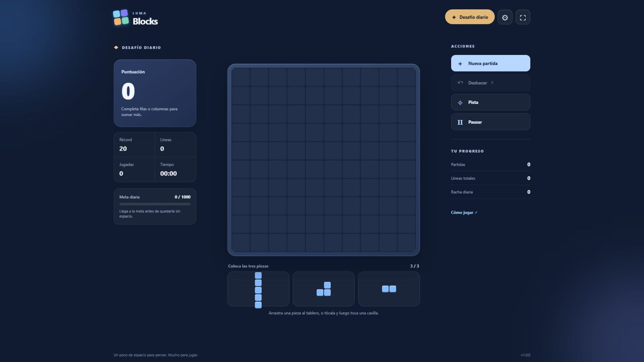The image size is (644, 362).
Task: Click the bottom-right board cell
Action: tap(406, 243)
